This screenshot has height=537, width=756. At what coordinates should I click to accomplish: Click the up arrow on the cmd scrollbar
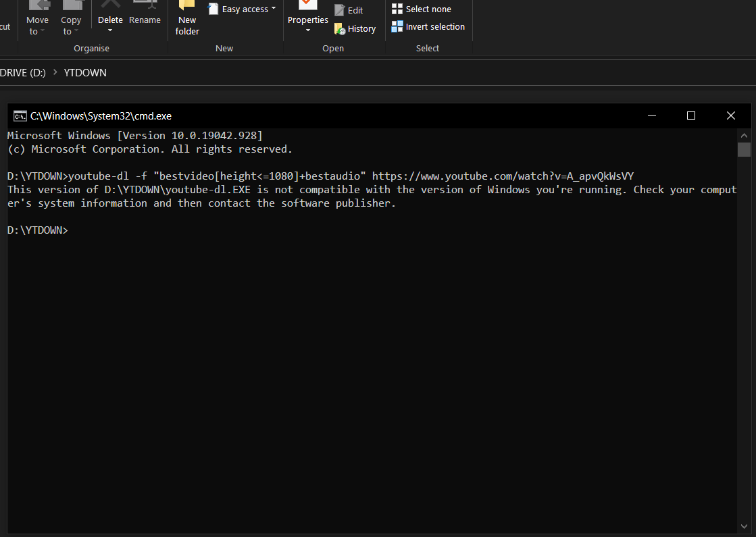[x=744, y=134]
